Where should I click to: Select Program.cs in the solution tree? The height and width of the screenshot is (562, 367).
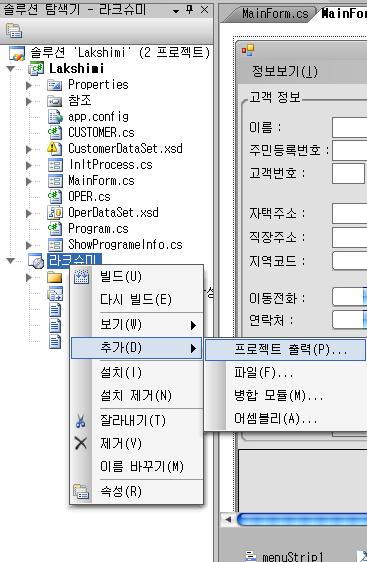tap(98, 229)
